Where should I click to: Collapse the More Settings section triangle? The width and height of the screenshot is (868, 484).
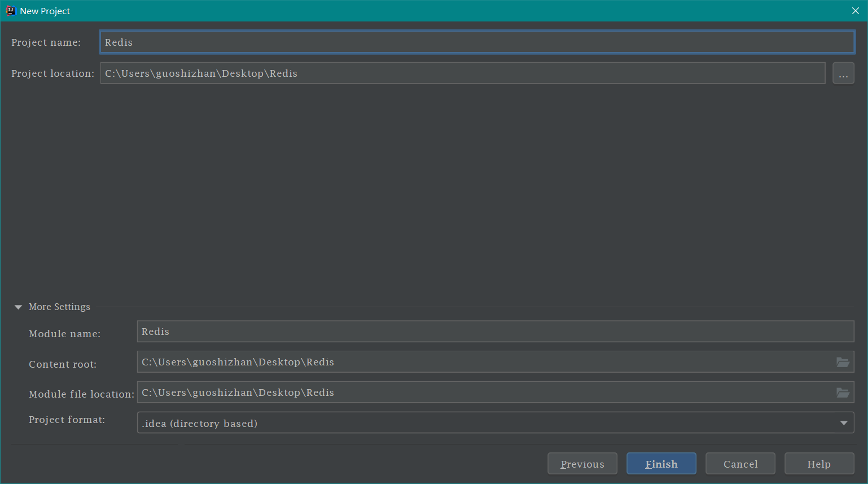click(x=18, y=307)
